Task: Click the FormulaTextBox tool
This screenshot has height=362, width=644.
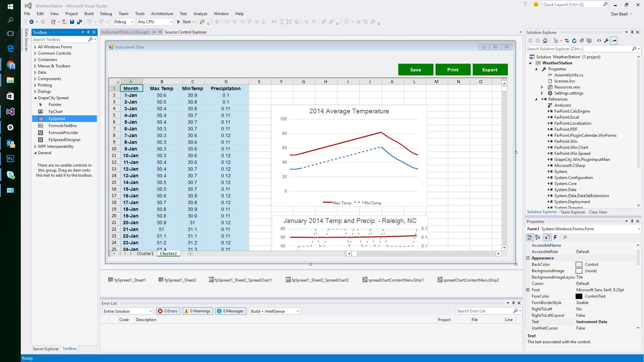Action: tap(63, 125)
